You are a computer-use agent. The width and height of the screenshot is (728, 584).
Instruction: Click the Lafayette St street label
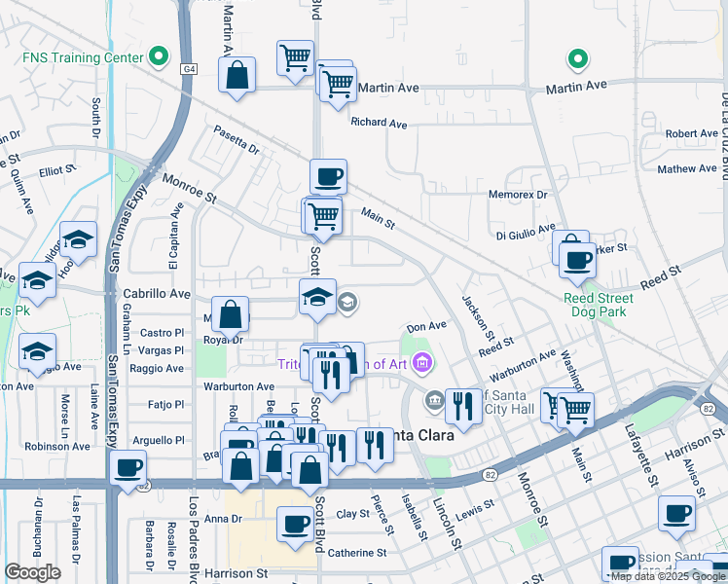click(x=641, y=455)
